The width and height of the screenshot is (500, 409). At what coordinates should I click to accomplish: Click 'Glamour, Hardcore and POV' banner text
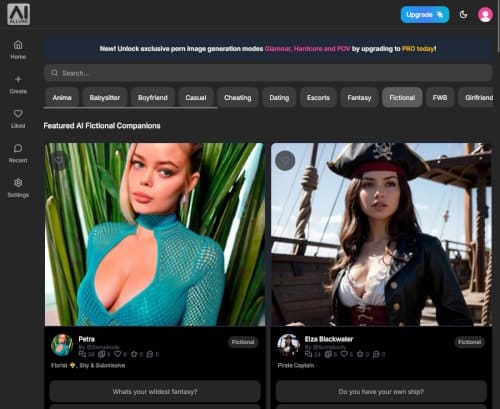pos(307,49)
